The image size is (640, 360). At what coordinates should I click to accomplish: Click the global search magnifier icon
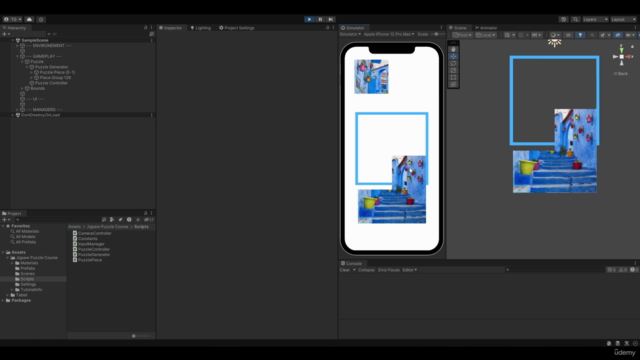tap(576, 19)
